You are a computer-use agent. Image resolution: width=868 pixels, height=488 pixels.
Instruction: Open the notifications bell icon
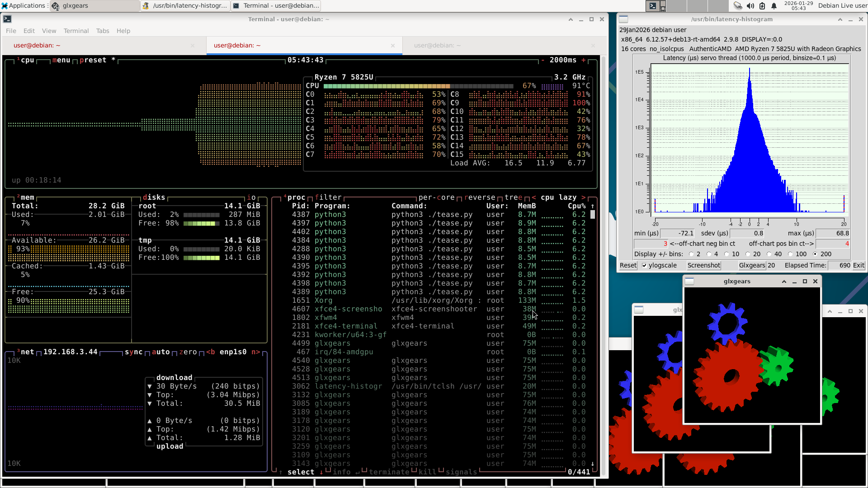click(x=774, y=6)
